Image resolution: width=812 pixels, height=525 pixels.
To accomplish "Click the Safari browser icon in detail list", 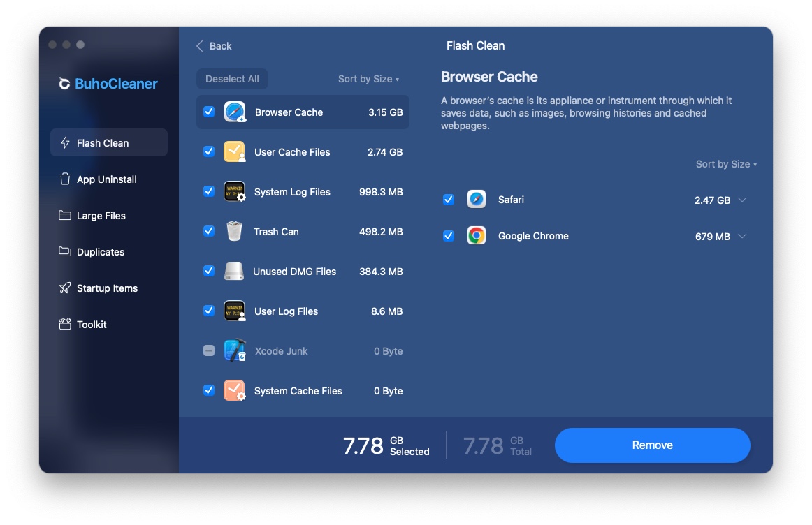I will tap(477, 199).
